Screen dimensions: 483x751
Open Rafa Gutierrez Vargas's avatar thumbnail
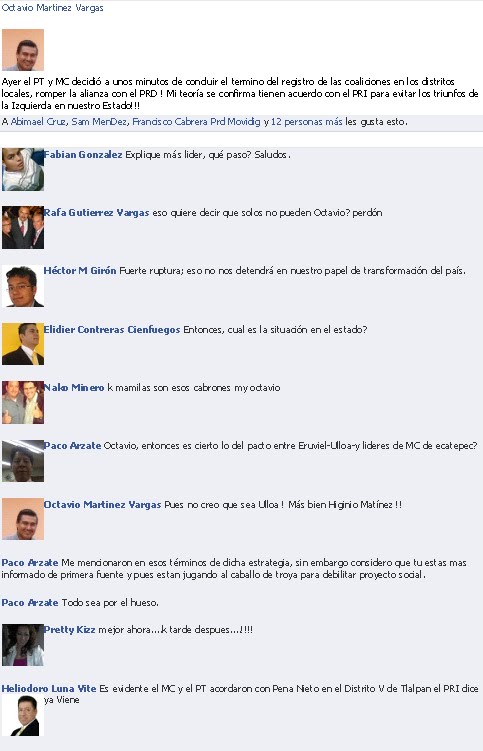click(23, 228)
